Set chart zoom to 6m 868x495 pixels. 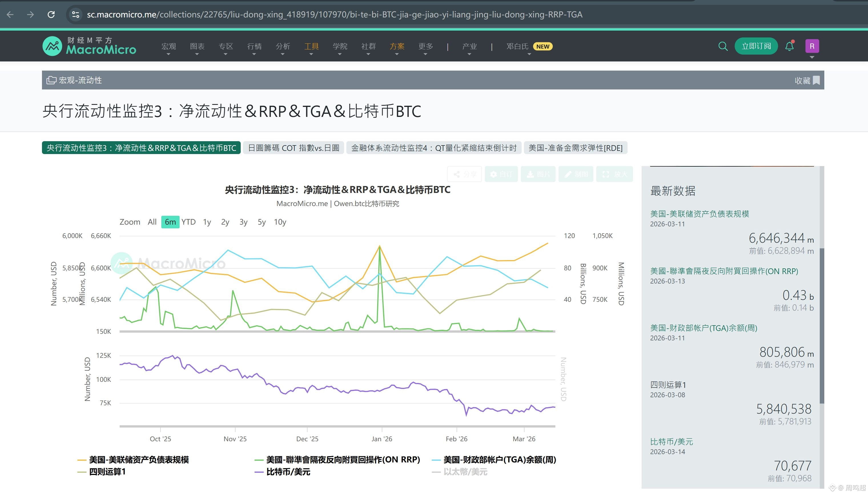click(170, 222)
